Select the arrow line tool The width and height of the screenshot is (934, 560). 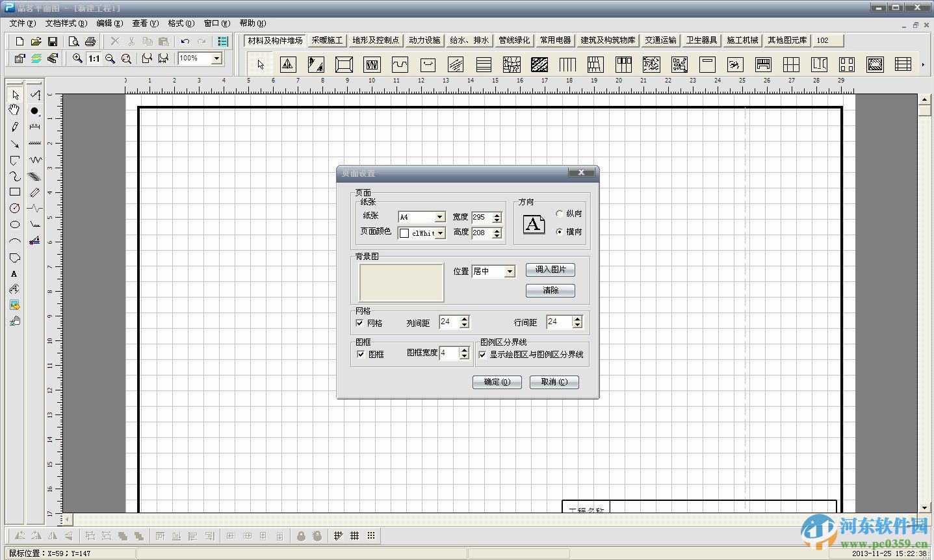tap(14, 144)
